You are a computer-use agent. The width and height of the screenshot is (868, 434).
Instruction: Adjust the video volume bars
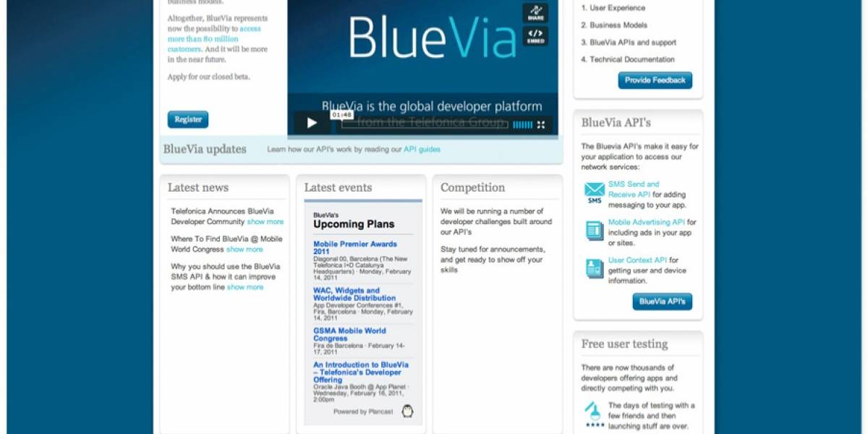click(522, 124)
